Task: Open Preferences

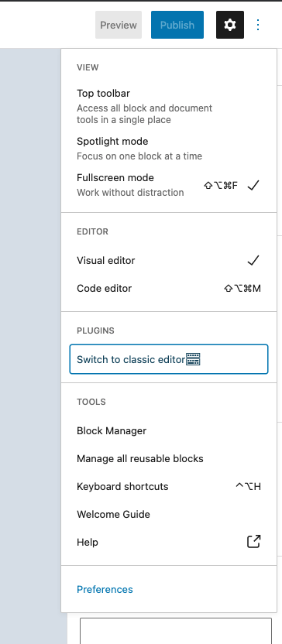Action: [x=105, y=589]
